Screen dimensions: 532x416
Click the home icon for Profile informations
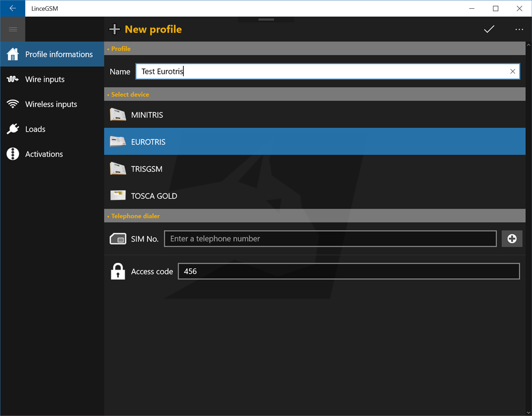click(12, 54)
